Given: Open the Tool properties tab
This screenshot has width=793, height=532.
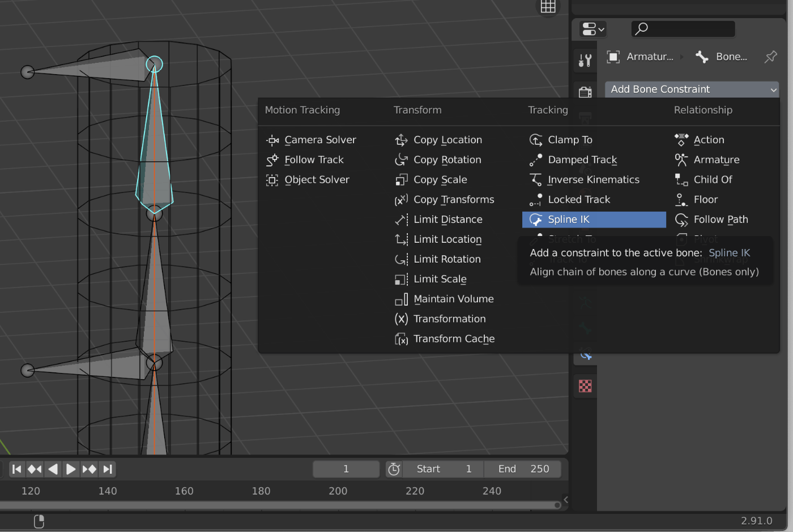Looking at the screenshot, I should click(x=585, y=60).
